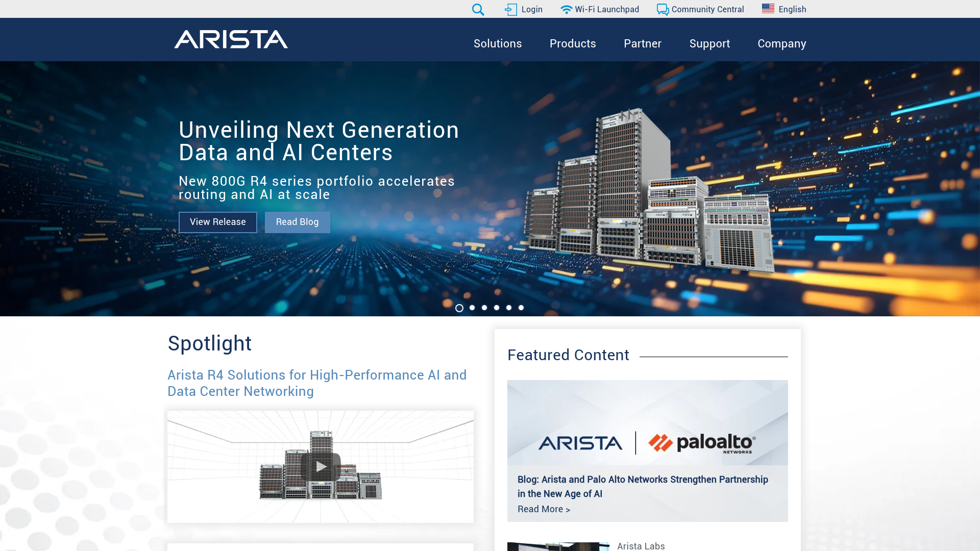980x551 pixels.
Task: Click the Read Blog button
Action: click(x=297, y=222)
